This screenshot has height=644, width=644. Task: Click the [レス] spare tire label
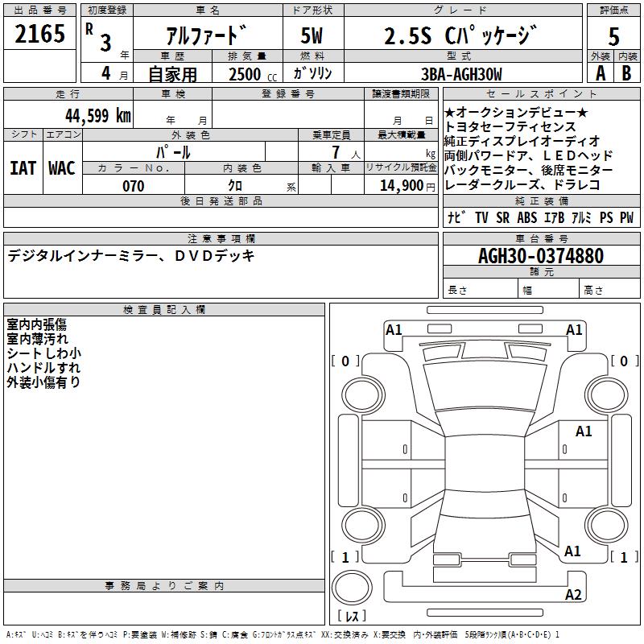click(x=352, y=616)
